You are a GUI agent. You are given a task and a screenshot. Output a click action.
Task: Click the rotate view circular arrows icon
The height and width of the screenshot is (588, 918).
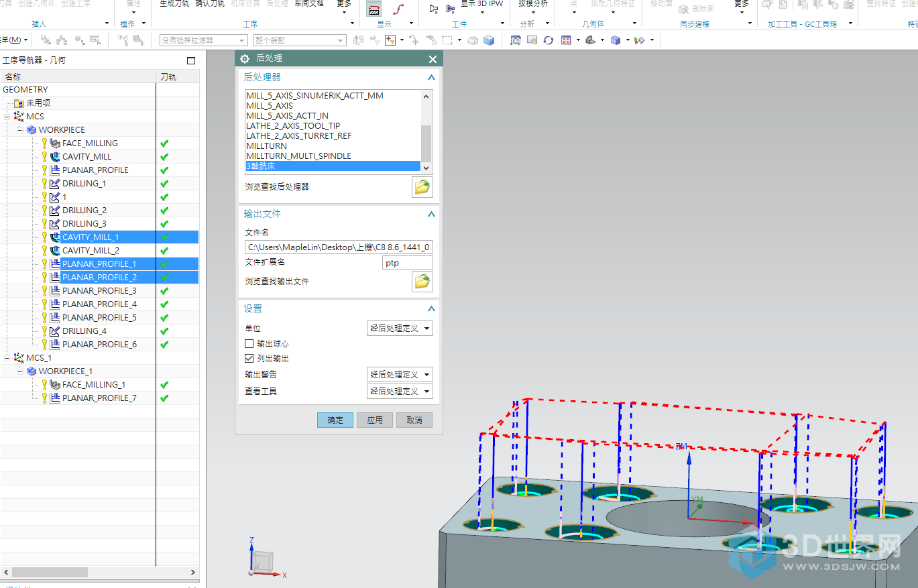[549, 40]
